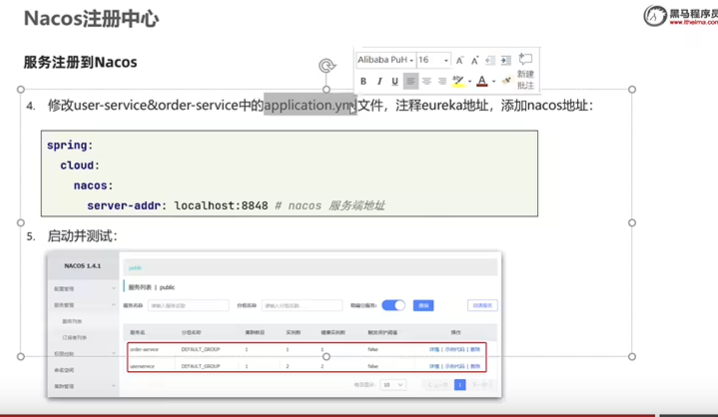Click page 1 button in Nacos pagination
The image size is (718, 417).
point(460,385)
